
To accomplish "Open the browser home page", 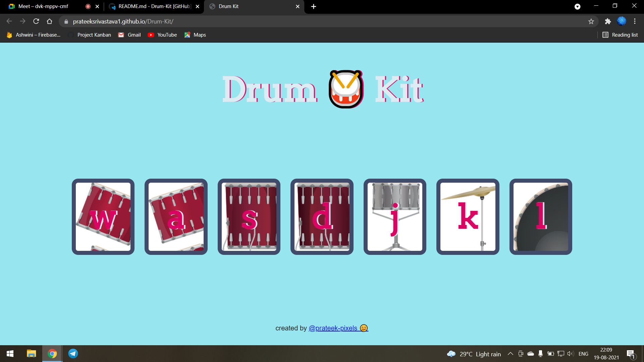I will (50, 21).
